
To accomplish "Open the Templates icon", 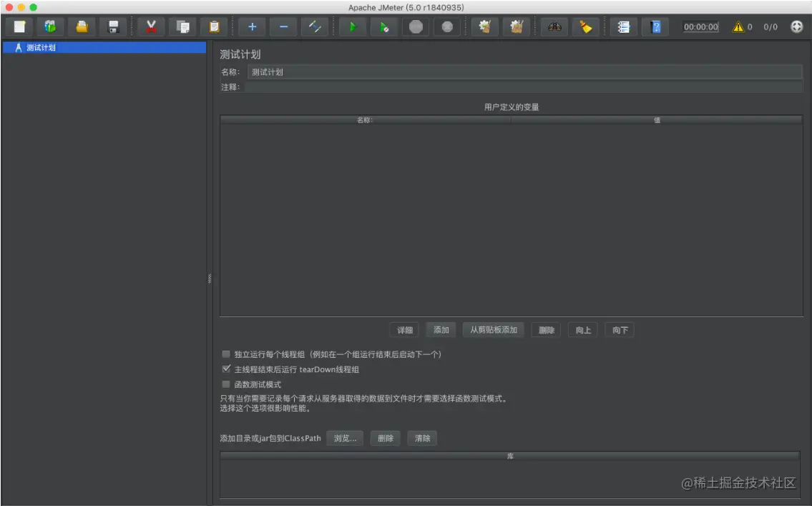I will point(50,27).
